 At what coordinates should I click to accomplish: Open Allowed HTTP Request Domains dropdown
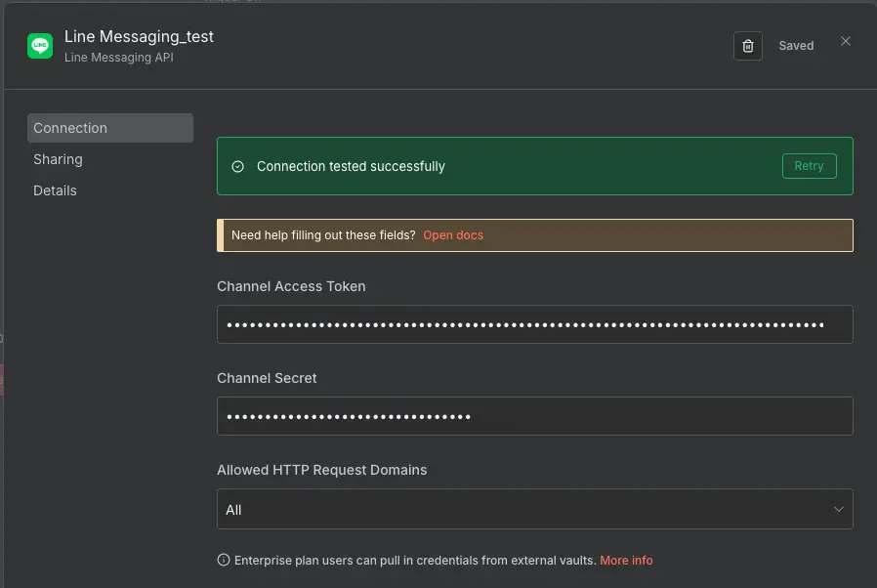[x=535, y=509]
